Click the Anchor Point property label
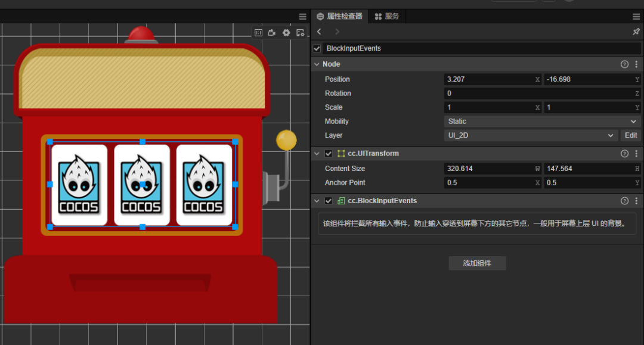Image resolution: width=644 pixels, height=345 pixels. [345, 182]
